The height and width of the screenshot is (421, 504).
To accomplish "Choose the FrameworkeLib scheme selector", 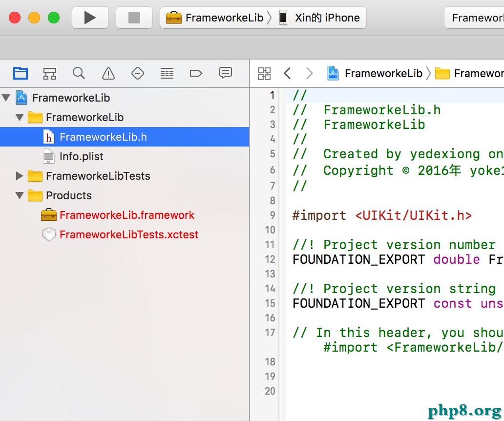I will [215, 18].
